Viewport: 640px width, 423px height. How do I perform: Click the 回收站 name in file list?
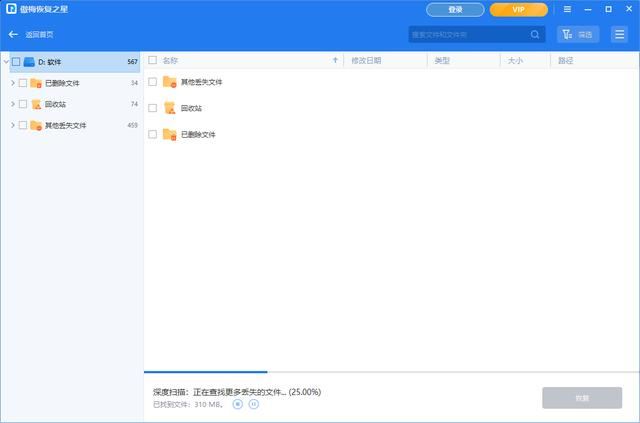191,108
